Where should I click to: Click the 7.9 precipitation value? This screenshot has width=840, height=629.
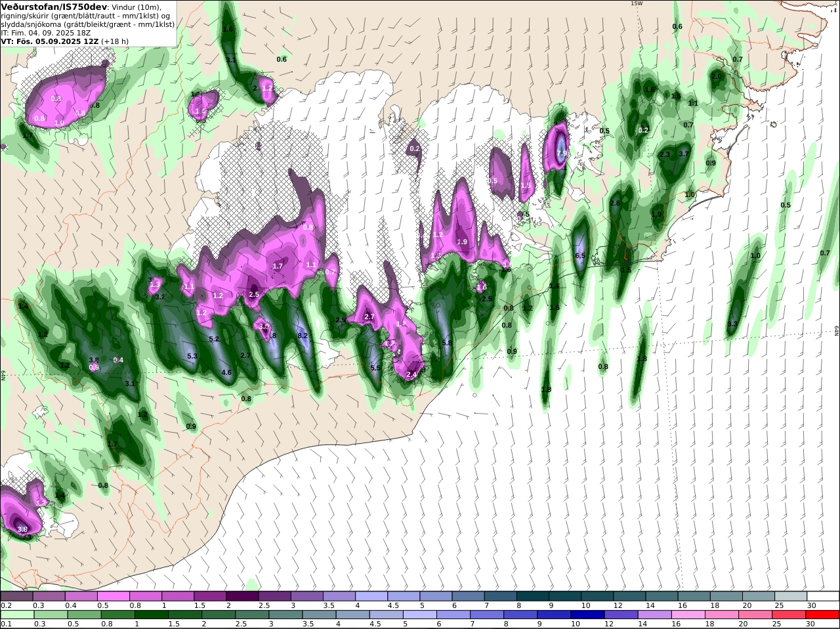pyautogui.click(x=561, y=153)
